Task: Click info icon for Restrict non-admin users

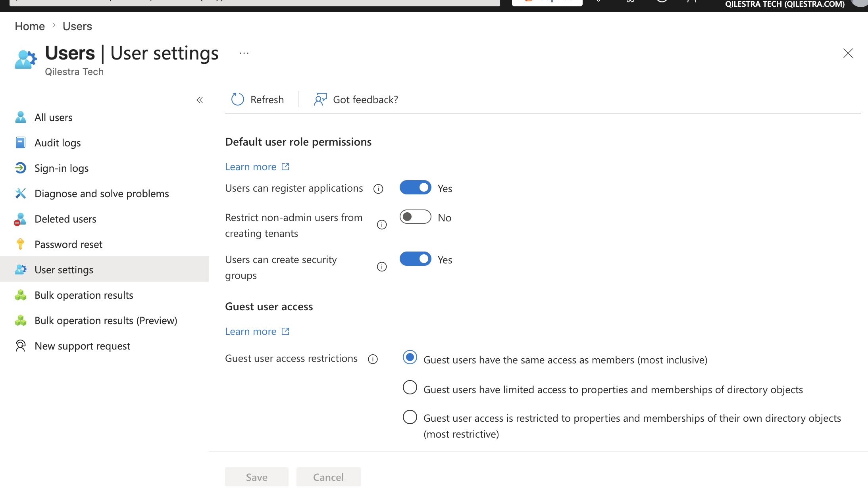Action: 382,225
